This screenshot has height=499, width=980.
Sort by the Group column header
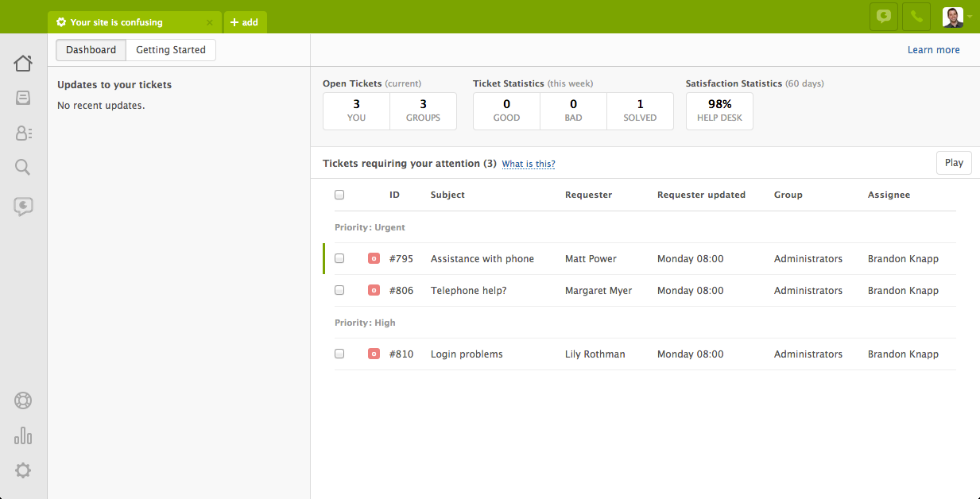[x=788, y=195]
